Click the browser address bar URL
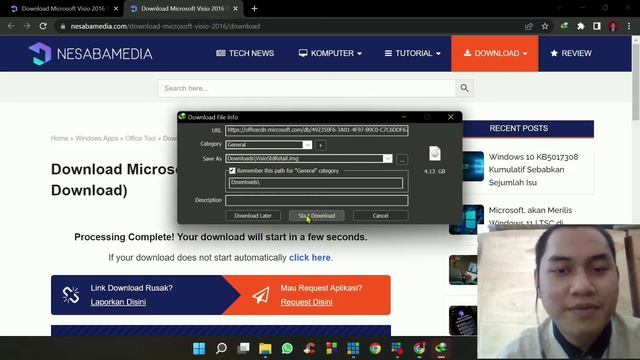This screenshot has height=360, width=640. coord(165,26)
